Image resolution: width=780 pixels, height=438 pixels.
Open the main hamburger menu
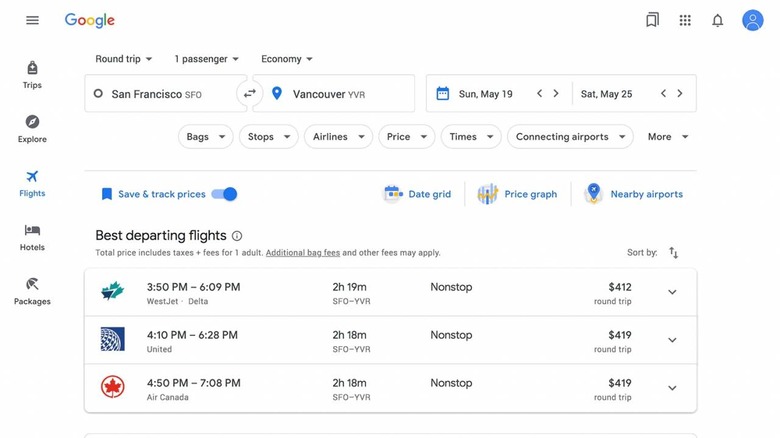tap(32, 20)
